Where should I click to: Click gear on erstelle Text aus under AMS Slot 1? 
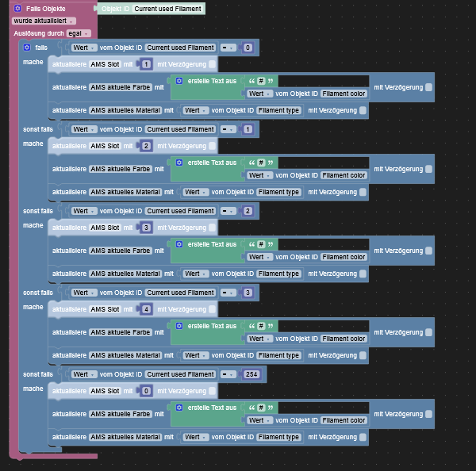(x=179, y=81)
